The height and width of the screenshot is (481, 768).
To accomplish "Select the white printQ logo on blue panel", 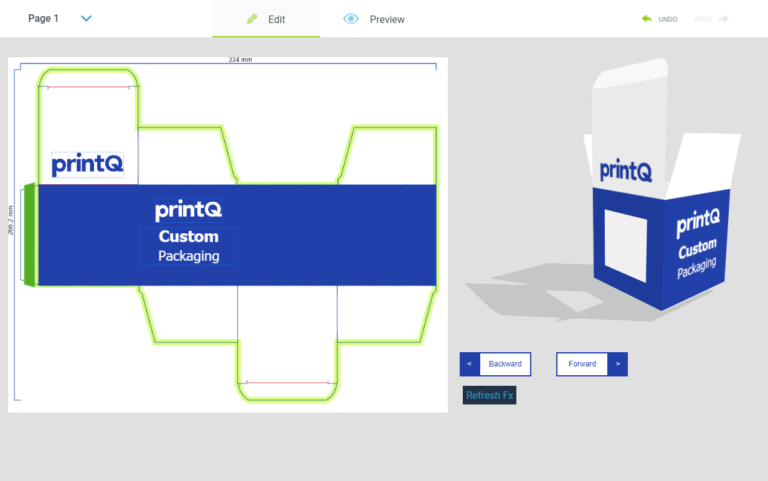I will click(189, 210).
